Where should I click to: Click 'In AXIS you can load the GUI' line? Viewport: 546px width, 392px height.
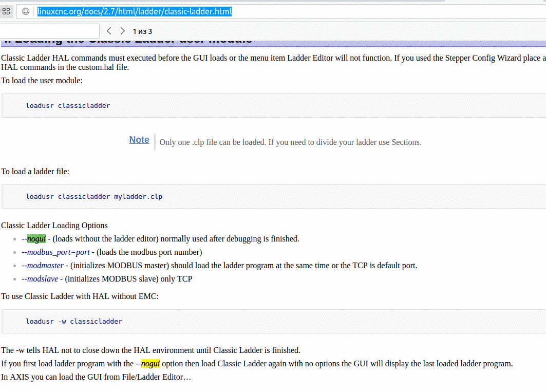tap(96, 377)
